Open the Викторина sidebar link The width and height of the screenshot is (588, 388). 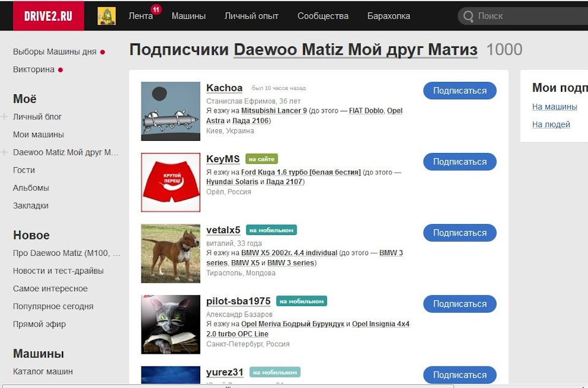click(x=34, y=70)
